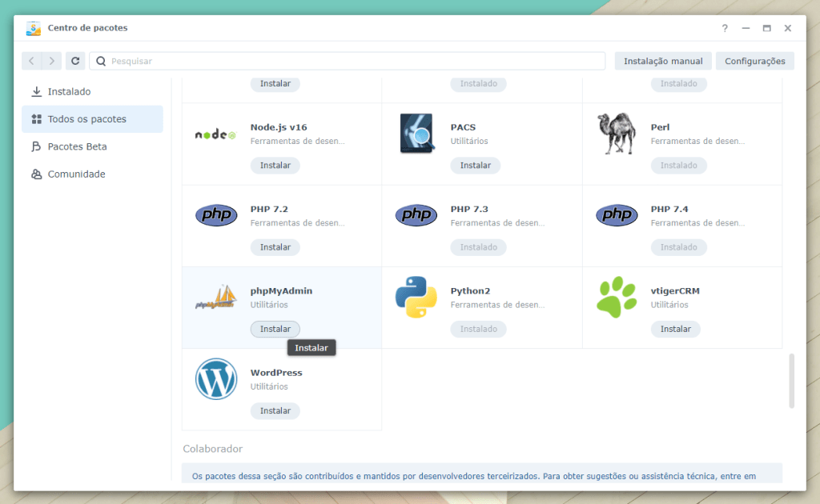Click the vertical scrollbar of package list
Viewport: 820px width, 504px height.
[792, 380]
